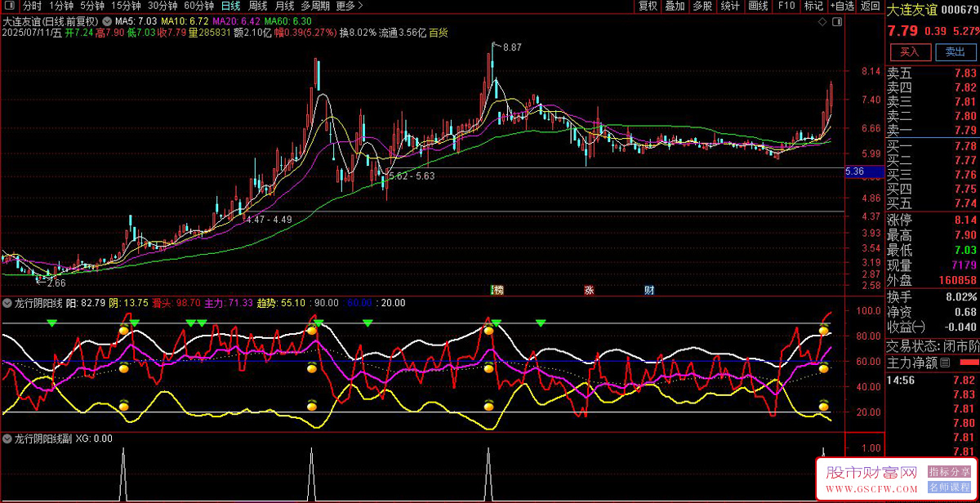980x503 pixels.
Task: Click the 主力: 71.33 indicator value
Action: coord(229,303)
